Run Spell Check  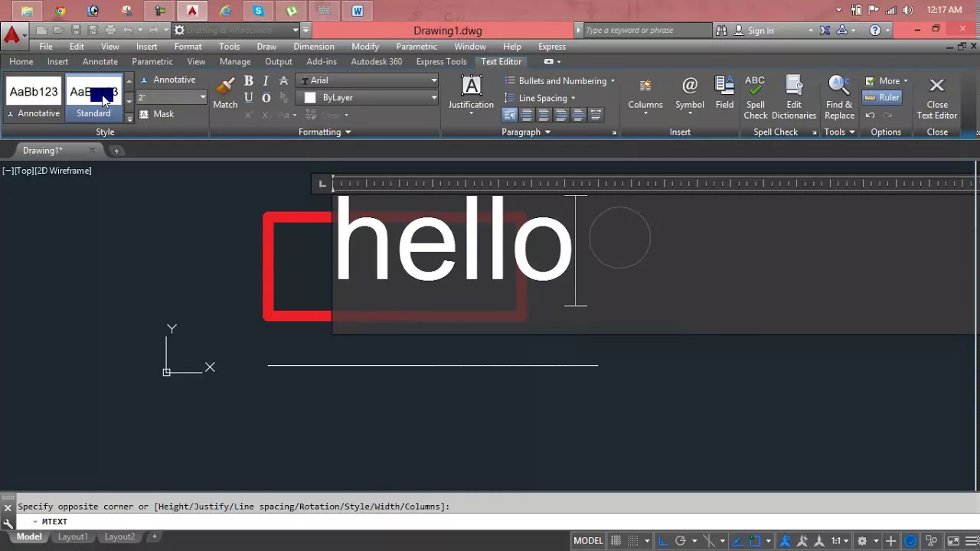(x=755, y=97)
